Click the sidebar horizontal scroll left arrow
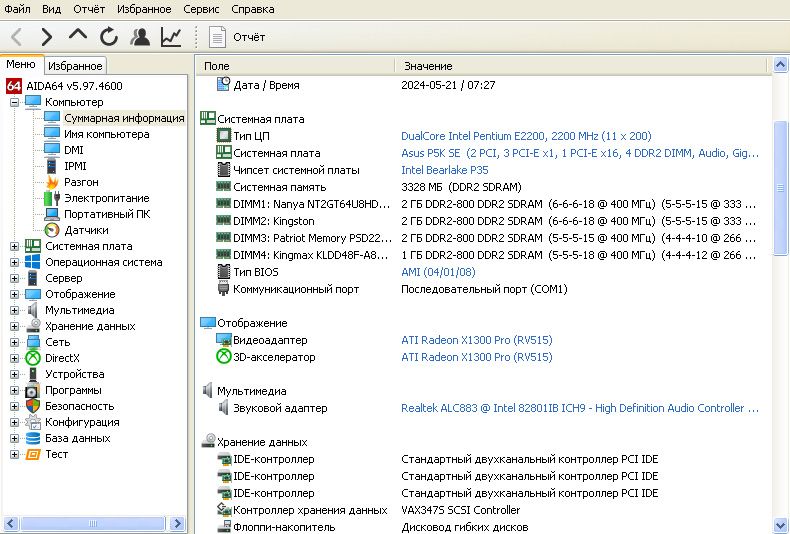Viewport: 790px width, 534px height. pos(11,523)
